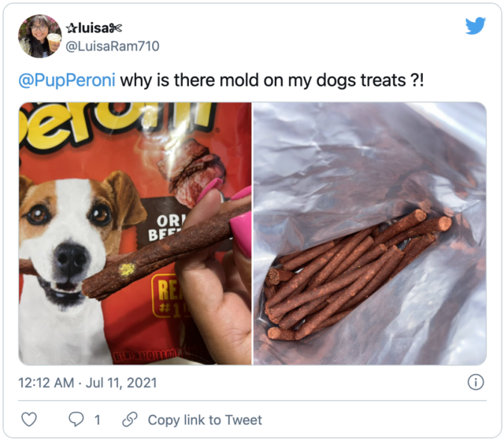Click the Twitter bird logo
This screenshot has height=441, width=504.
click(x=476, y=26)
